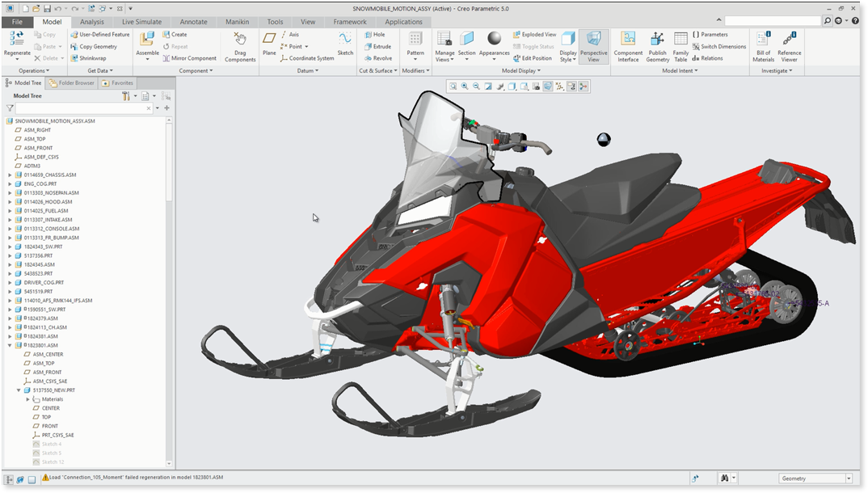Expand the 0114659_CHASSIS.ASM tree node

[10, 175]
